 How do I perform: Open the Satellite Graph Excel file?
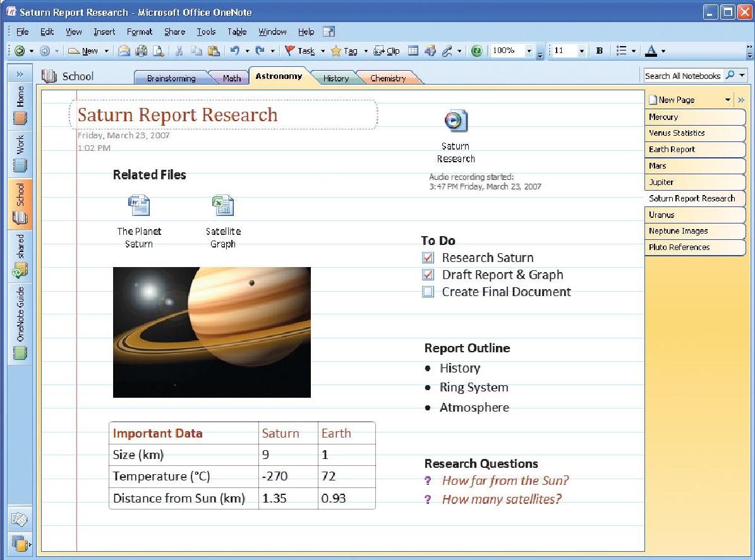(223, 205)
